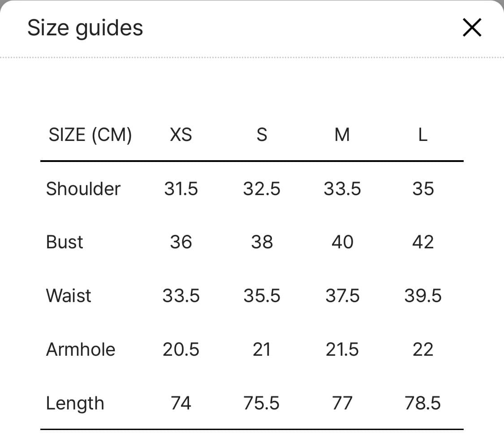Select the SIZE (CM) column header
The width and height of the screenshot is (504, 439).
point(90,134)
